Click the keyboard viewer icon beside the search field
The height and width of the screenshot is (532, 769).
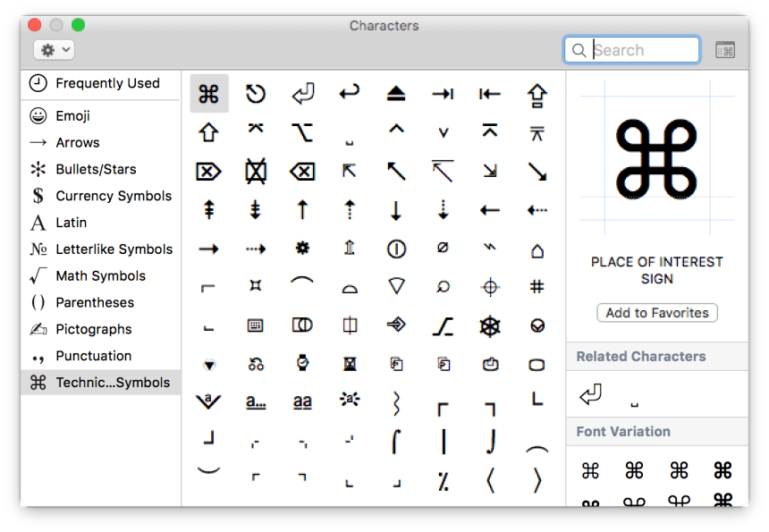tap(726, 49)
